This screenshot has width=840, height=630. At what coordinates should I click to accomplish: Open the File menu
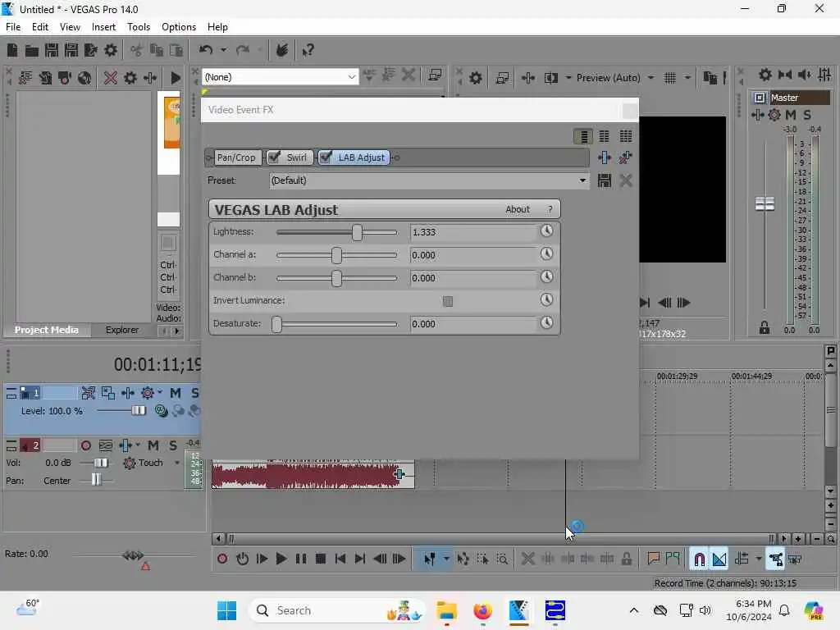point(13,27)
